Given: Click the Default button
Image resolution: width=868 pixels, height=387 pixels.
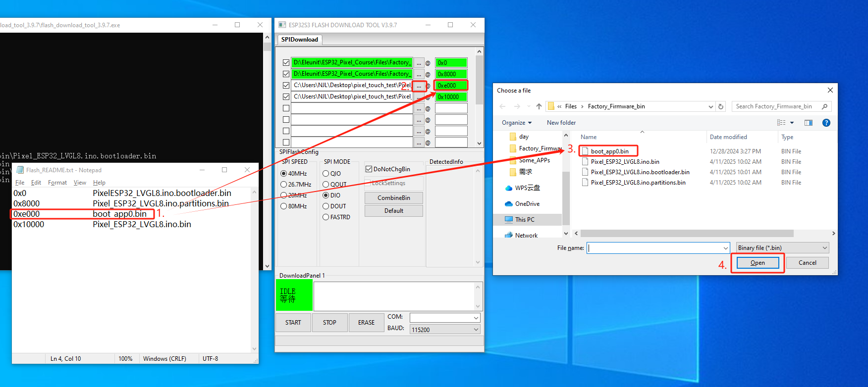Looking at the screenshot, I should click(394, 211).
